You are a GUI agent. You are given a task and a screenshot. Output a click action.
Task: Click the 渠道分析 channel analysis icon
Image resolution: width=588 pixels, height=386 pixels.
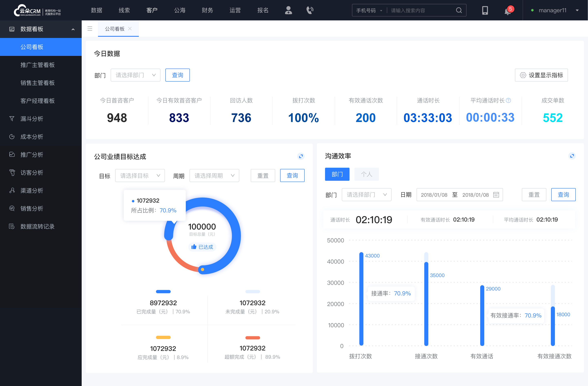(x=12, y=190)
